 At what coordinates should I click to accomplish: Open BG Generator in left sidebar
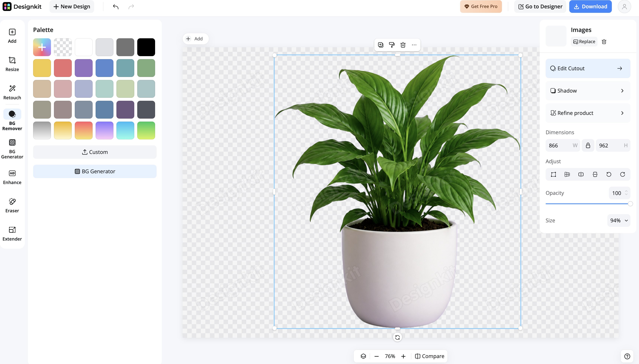pyautogui.click(x=12, y=149)
